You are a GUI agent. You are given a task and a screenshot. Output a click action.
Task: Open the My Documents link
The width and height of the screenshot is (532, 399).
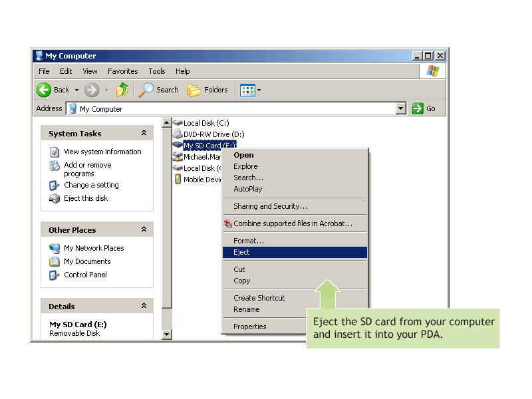pyautogui.click(x=87, y=261)
